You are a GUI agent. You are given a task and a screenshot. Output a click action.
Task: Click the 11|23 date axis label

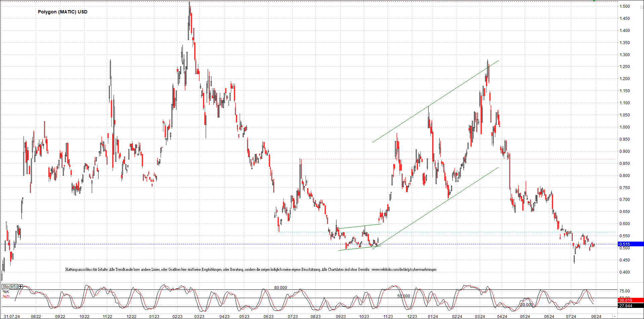(388, 316)
